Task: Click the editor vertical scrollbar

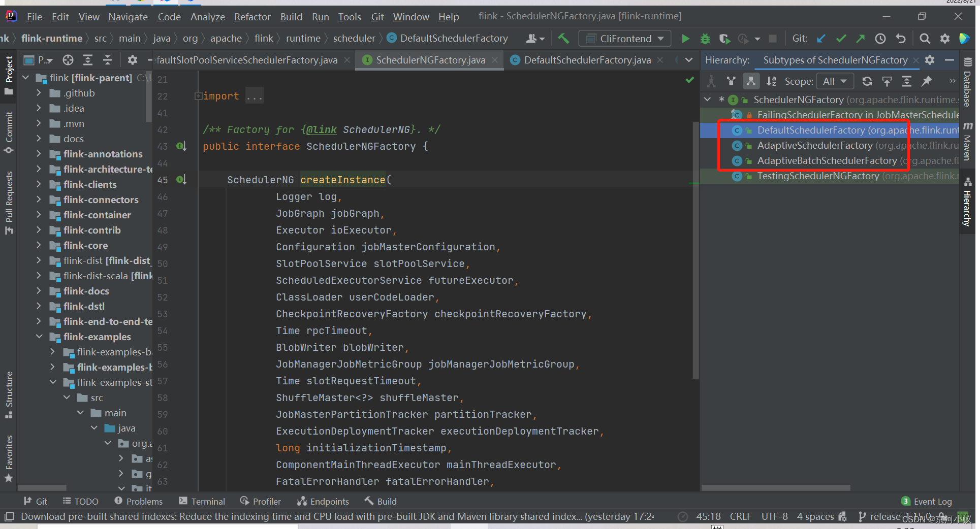Action: click(x=696, y=250)
